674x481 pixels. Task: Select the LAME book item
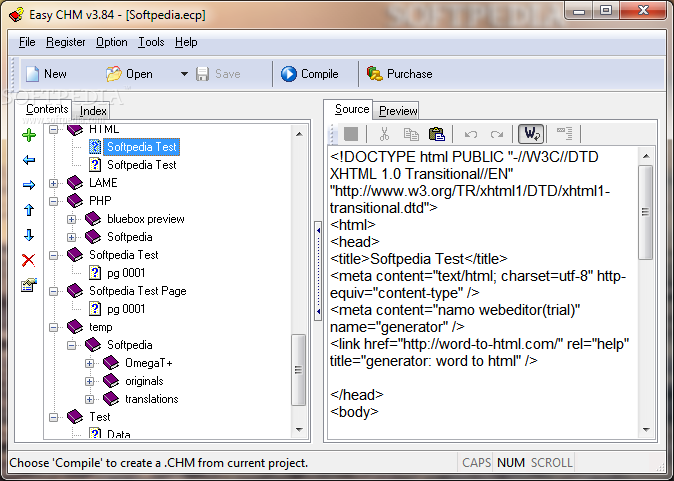[103, 183]
